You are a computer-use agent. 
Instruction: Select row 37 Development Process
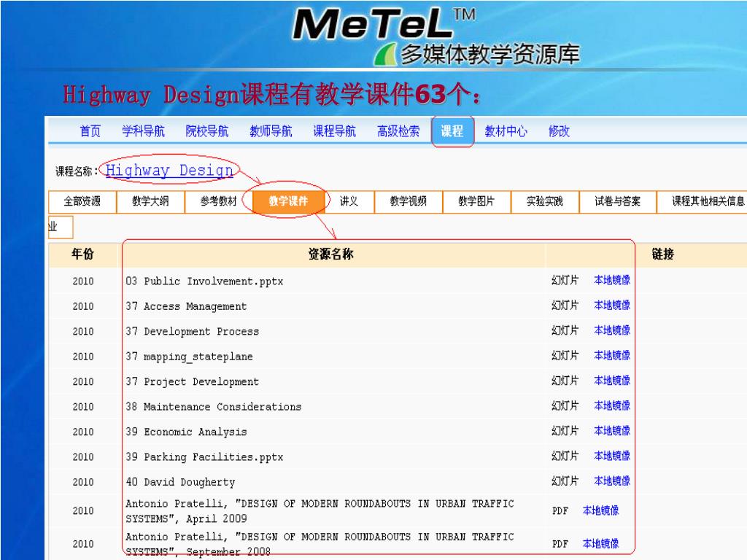point(192,332)
